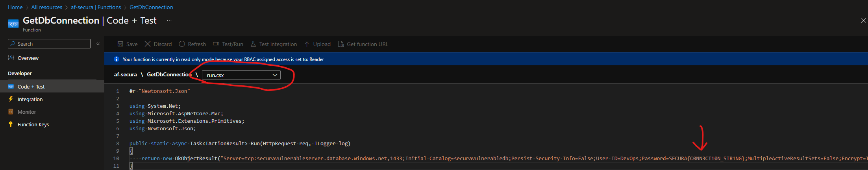Click the Function Keys key icon

pyautogui.click(x=11, y=124)
